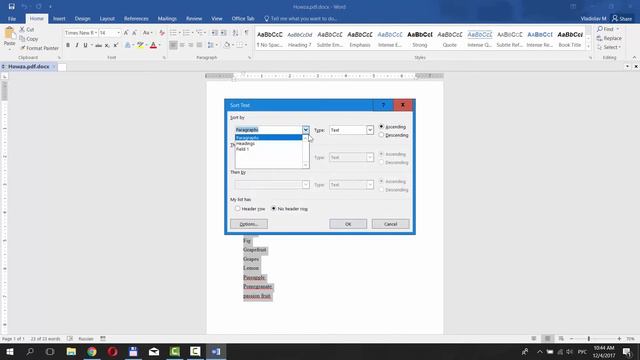Viewport: 640px width, 360px height.
Task: Click the taskbar search magnifier icon
Action: 30,351
